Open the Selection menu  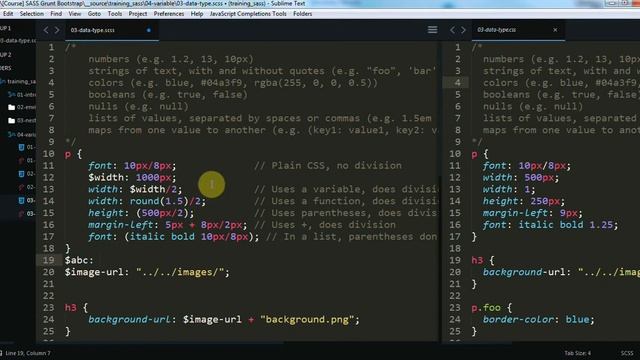click(31, 14)
